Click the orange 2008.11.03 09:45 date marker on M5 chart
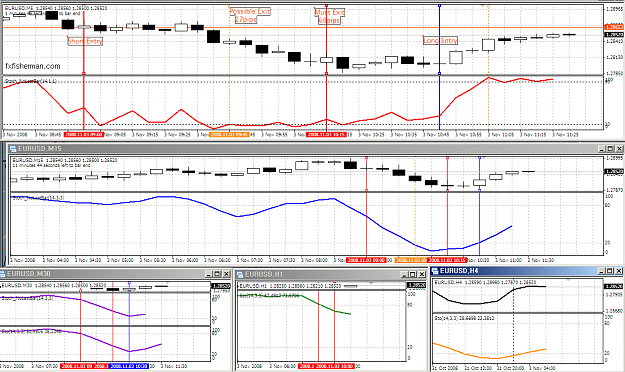 (x=229, y=135)
